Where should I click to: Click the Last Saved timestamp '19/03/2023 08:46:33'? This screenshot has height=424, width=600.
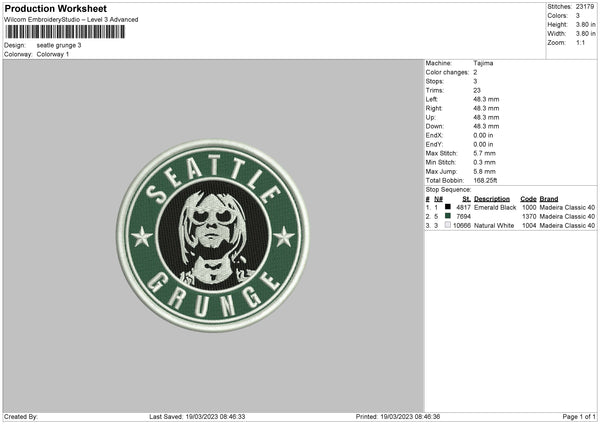(215, 416)
